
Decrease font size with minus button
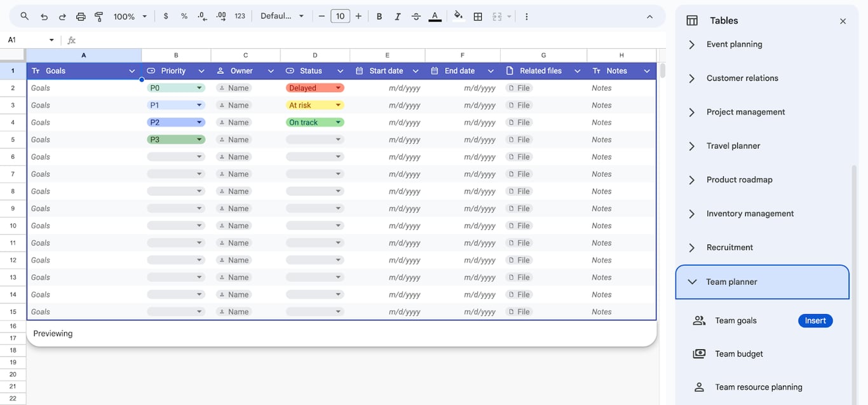(x=322, y=17)
